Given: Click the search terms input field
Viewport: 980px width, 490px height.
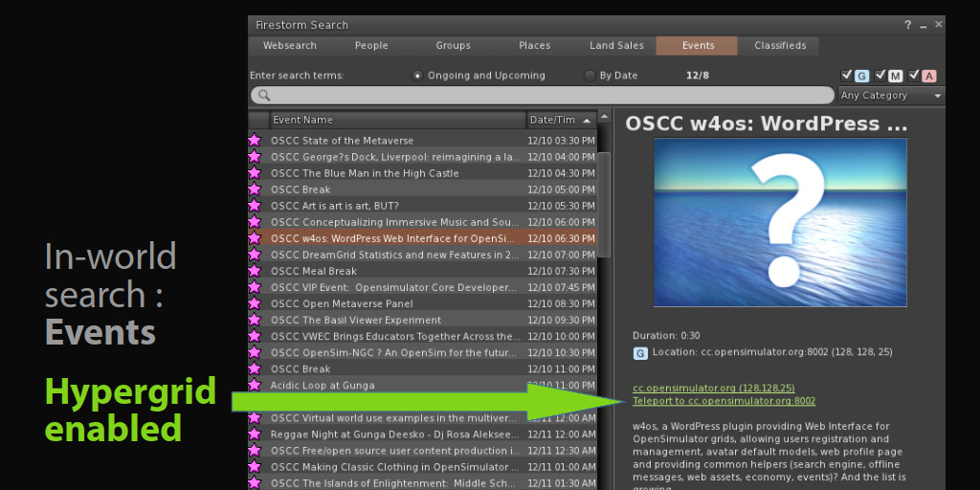Looking at the screenshot, I should [542, 95].
